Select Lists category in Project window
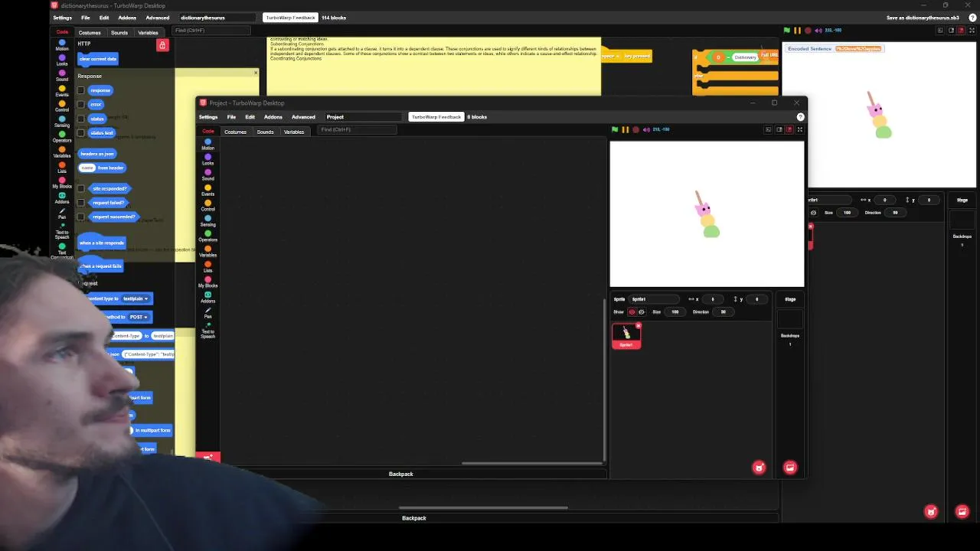 pyautogui.click(x=207, y=266)
